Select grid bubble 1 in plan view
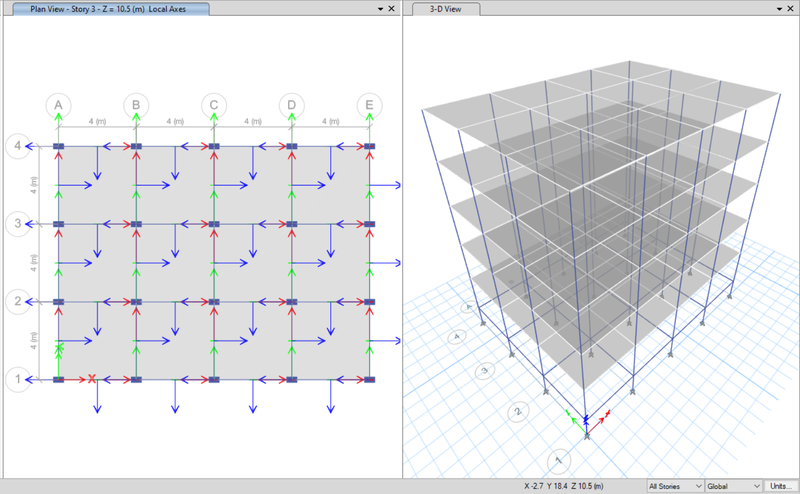This screenshot has width=800, height=494. pos(18,379)
